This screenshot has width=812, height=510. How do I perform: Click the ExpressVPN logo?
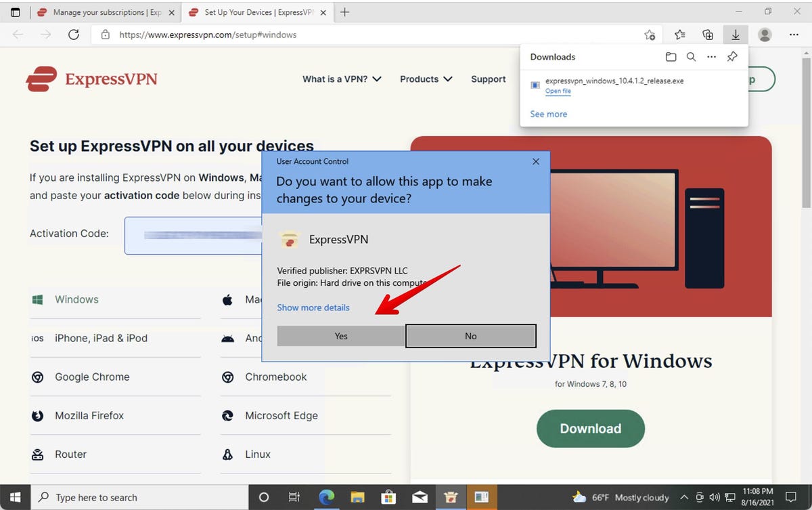point(91,79)
